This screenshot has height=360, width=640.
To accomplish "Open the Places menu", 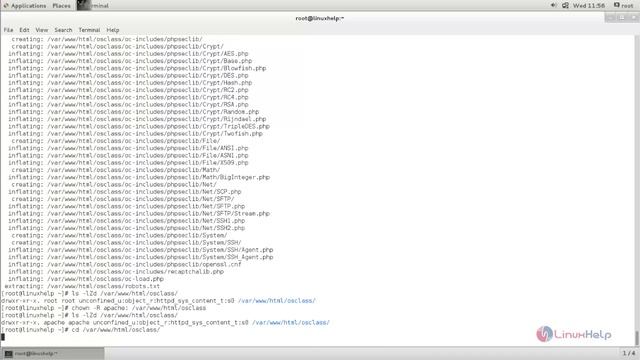I will [x=61, y=6].
